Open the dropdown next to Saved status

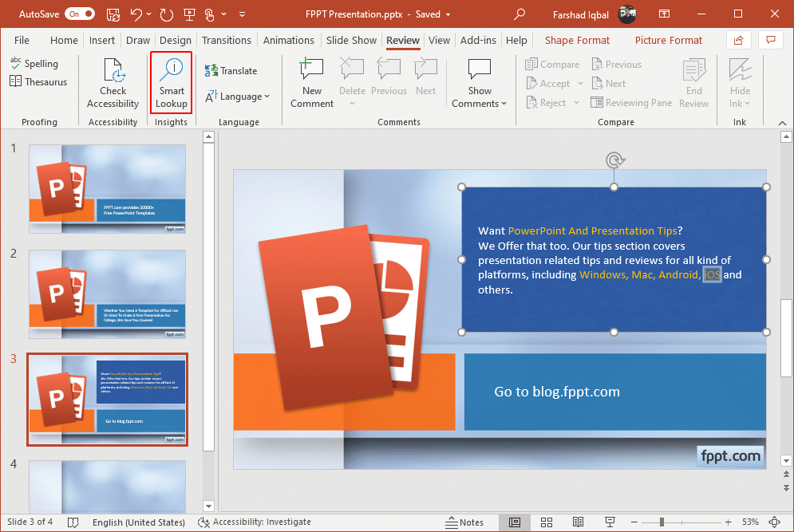(448, 14)
